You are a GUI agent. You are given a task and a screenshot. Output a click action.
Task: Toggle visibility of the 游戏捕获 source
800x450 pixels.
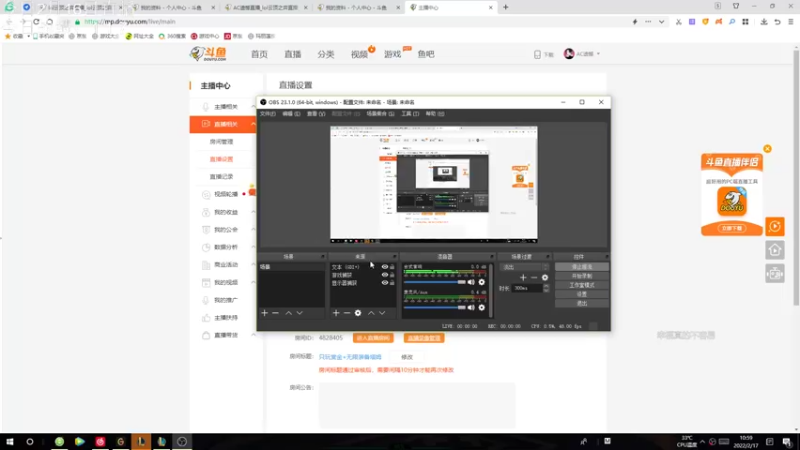click(385, 275)
